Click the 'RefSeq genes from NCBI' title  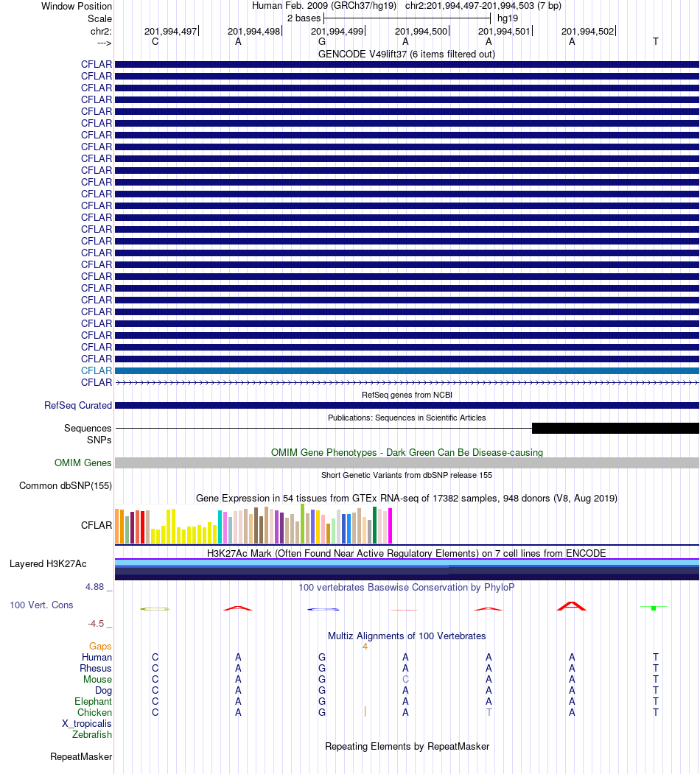[407, 395]
